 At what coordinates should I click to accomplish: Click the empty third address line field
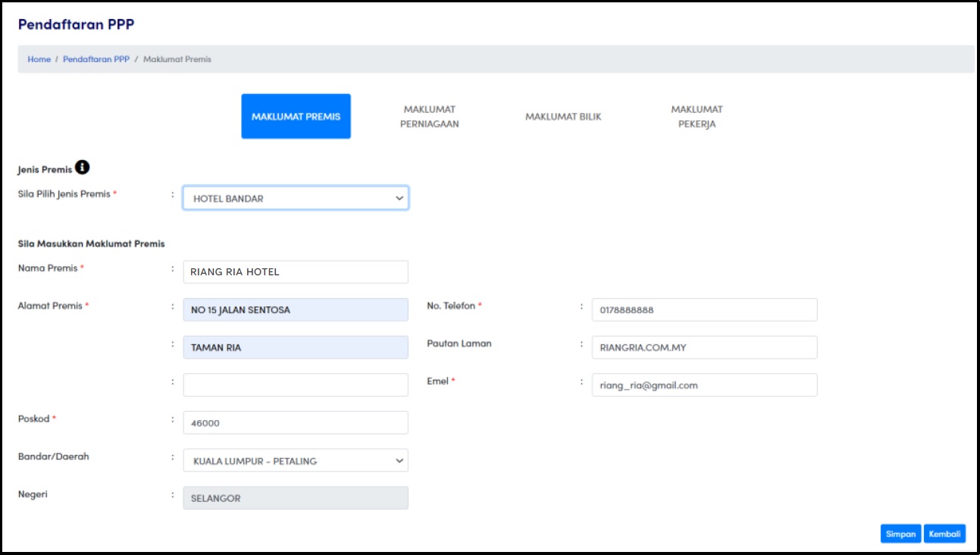(296, 384)
